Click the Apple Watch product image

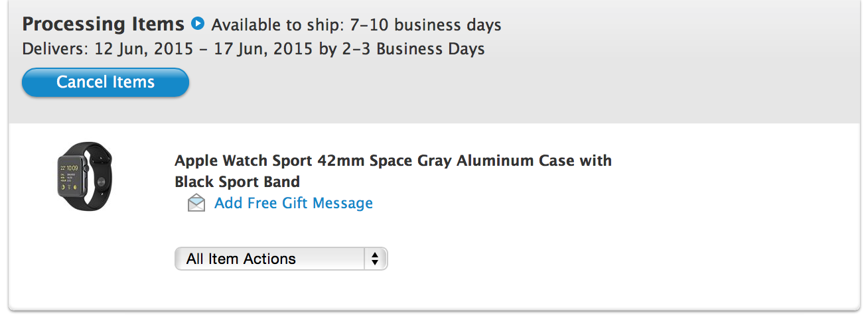point(84,176)
